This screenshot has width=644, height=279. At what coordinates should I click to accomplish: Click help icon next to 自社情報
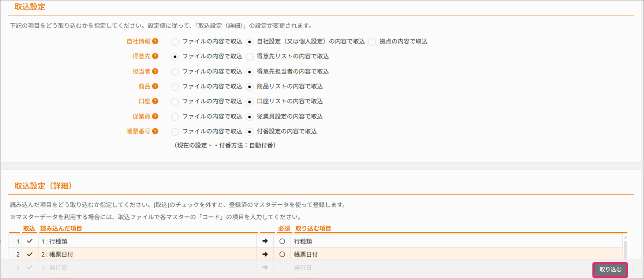pos(155,41)
